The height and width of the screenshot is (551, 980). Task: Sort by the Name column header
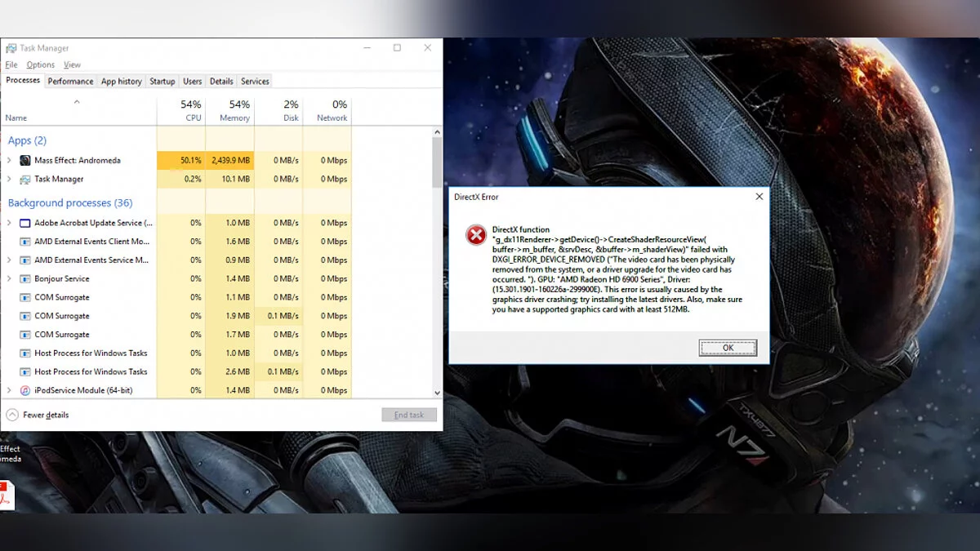click(x=78, y=111)
